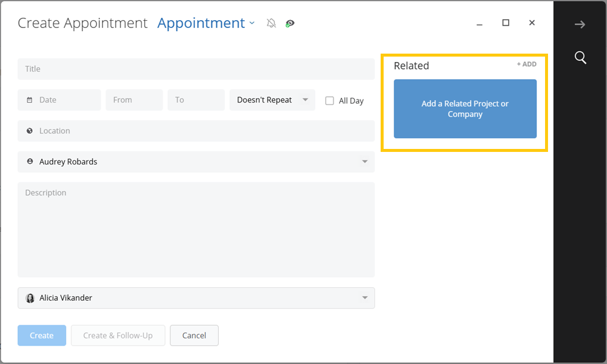Click Add a Related Project or Company
The width and height of the screenshot is (607, 364).
click(x=465, y=109)
